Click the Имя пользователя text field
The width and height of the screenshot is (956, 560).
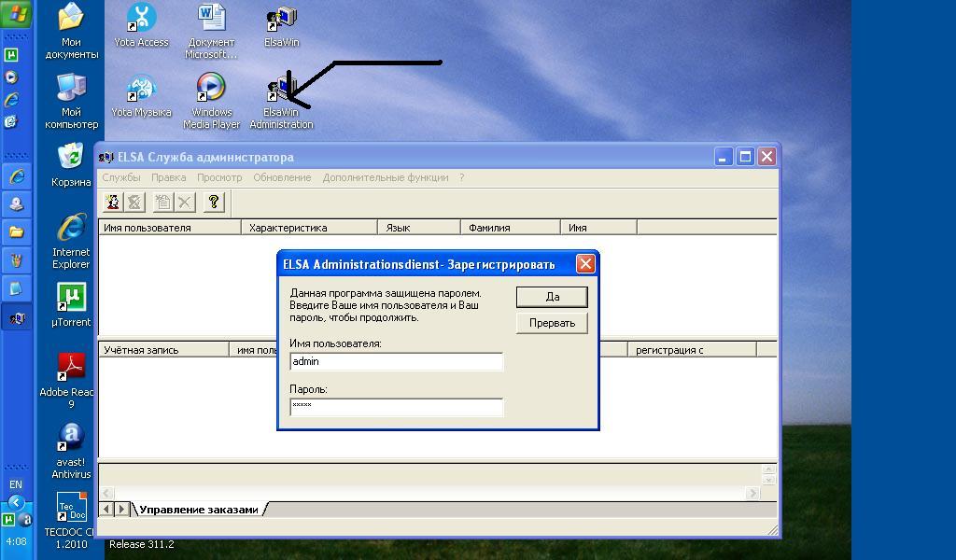(x=396, y=361)
